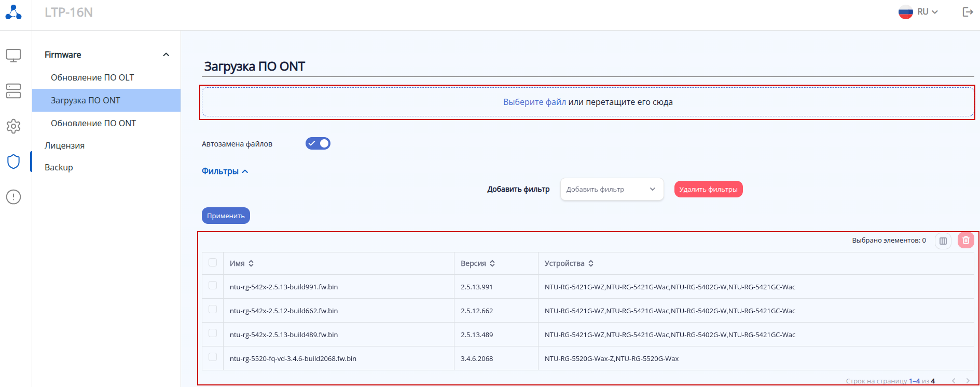Click the Применить button

point(226,216)
